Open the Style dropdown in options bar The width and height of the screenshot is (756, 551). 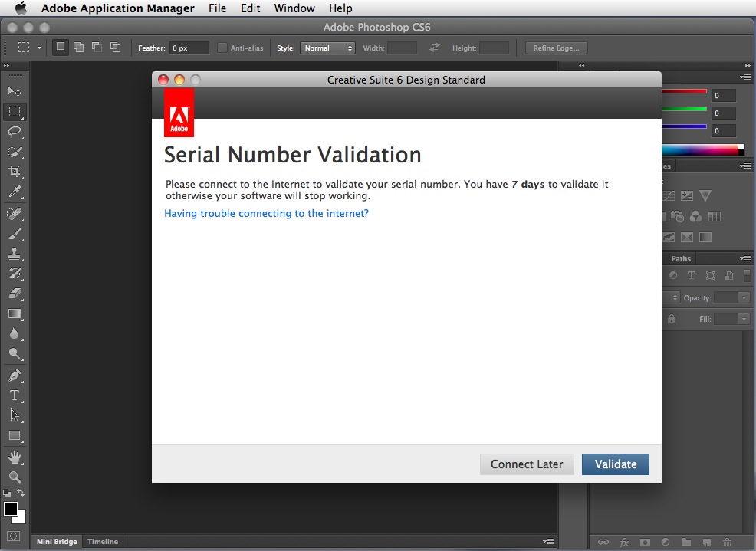(x=328, y=48)
